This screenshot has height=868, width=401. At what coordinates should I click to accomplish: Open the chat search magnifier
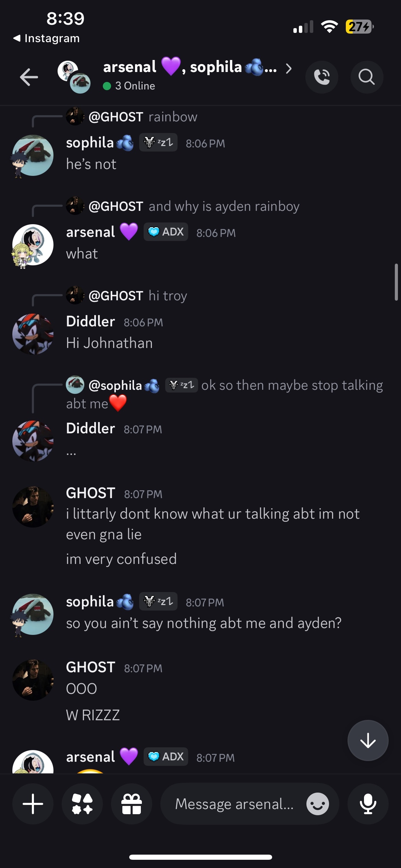pos(367,77)
